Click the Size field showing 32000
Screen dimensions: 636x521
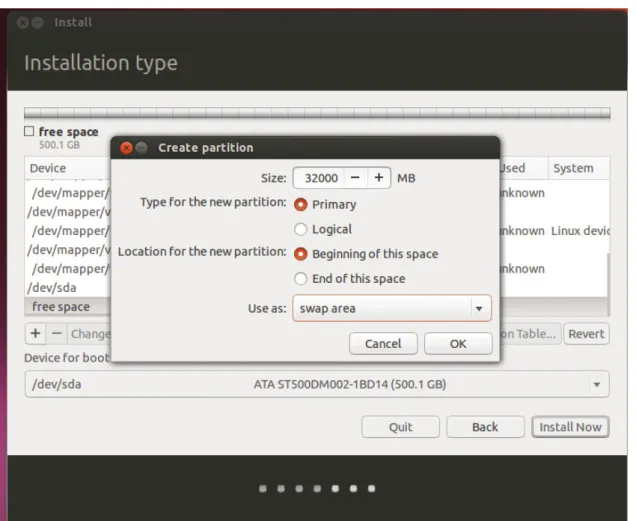(x=319, y=178)
